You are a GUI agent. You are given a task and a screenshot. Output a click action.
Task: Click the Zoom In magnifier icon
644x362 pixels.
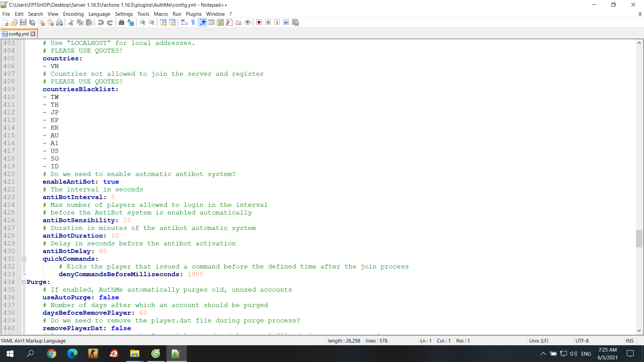point(143,22)
